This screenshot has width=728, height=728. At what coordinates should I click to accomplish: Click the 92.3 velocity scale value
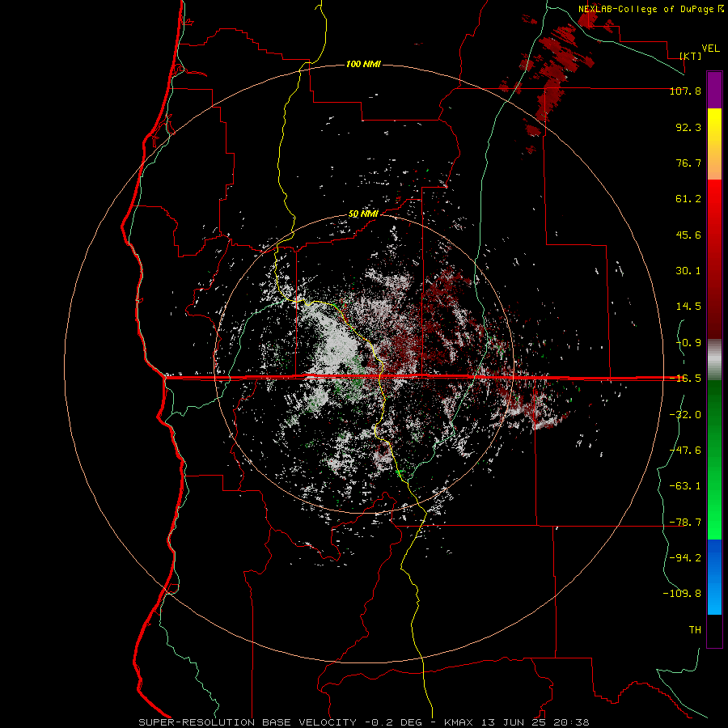tap(688, 127)
